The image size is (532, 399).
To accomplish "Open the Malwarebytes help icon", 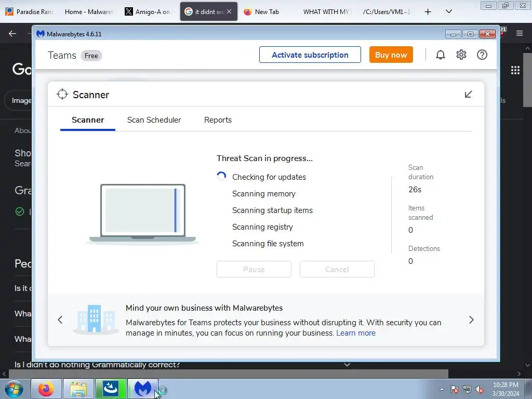I will pos(482,55).
